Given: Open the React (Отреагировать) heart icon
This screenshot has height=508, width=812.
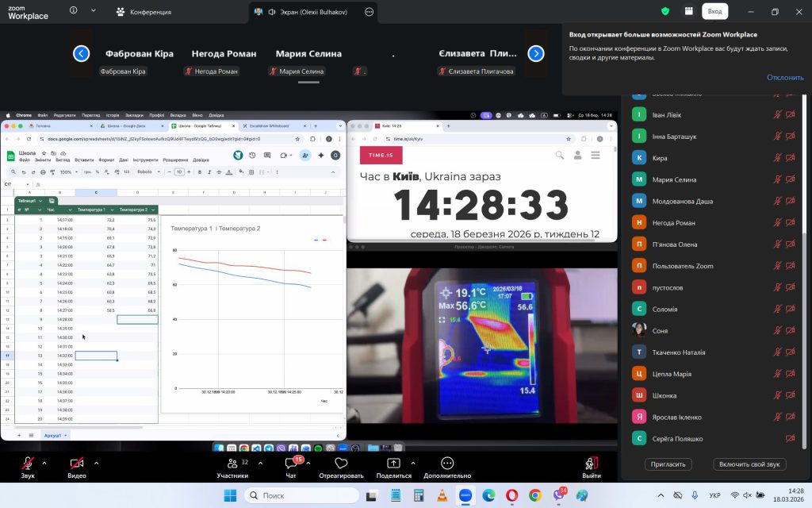Looking at the screenshot, I should point(341,464).
